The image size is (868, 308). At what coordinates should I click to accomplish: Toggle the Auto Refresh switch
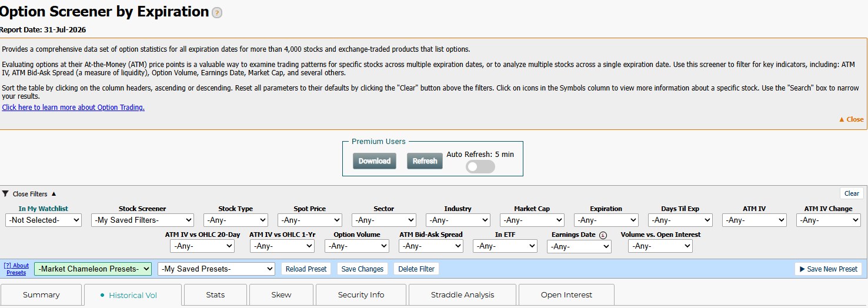tap(480, 167)
